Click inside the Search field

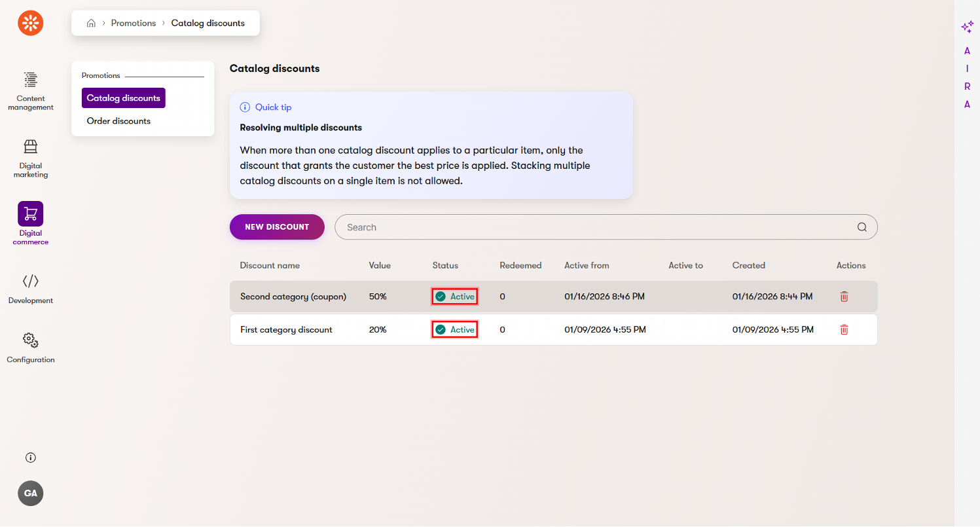(x=589, y=227)
